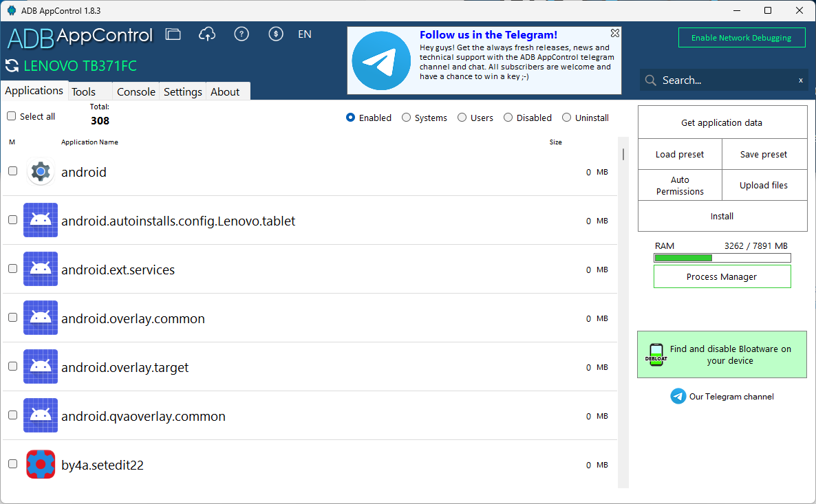The image size is (816, 504).
Task: Open the Tools tab
Action: pos(90,91)
